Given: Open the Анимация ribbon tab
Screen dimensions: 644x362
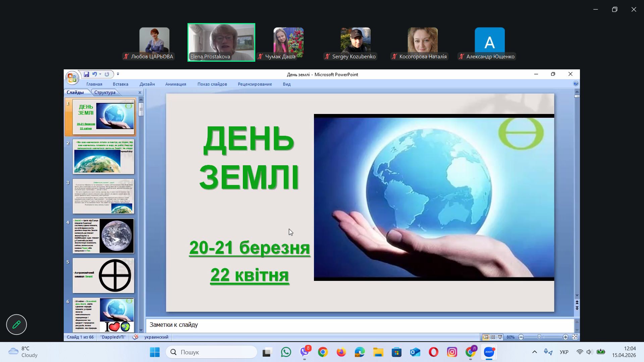Looking at the screenshot, I should pos(175,84).
